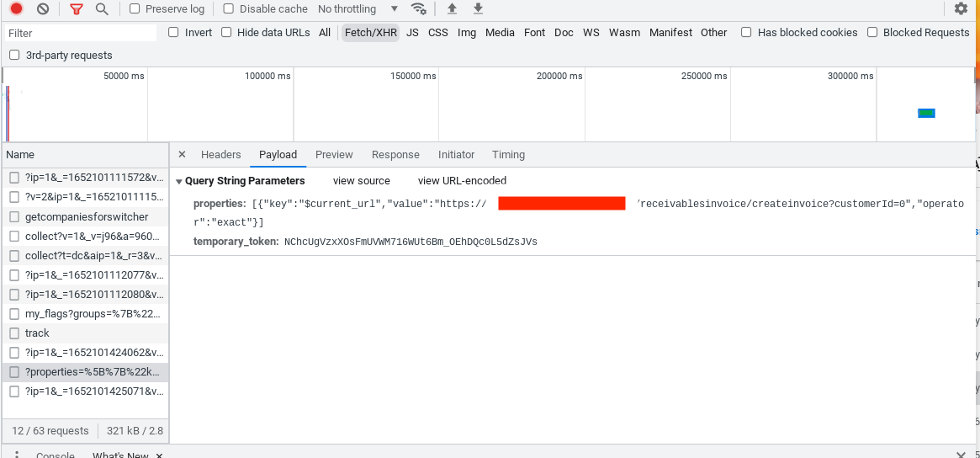Select What's New drawer tab

click(120, 455)
